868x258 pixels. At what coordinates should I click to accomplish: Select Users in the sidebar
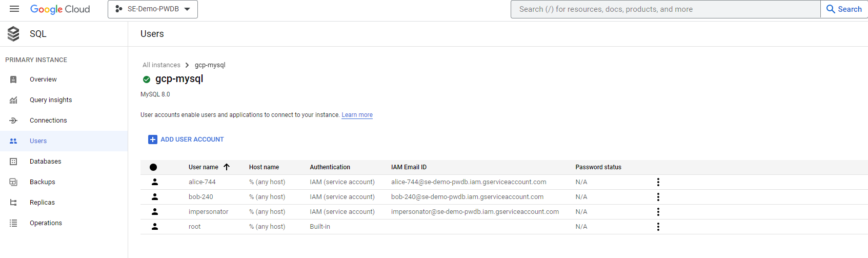(38, 141)
